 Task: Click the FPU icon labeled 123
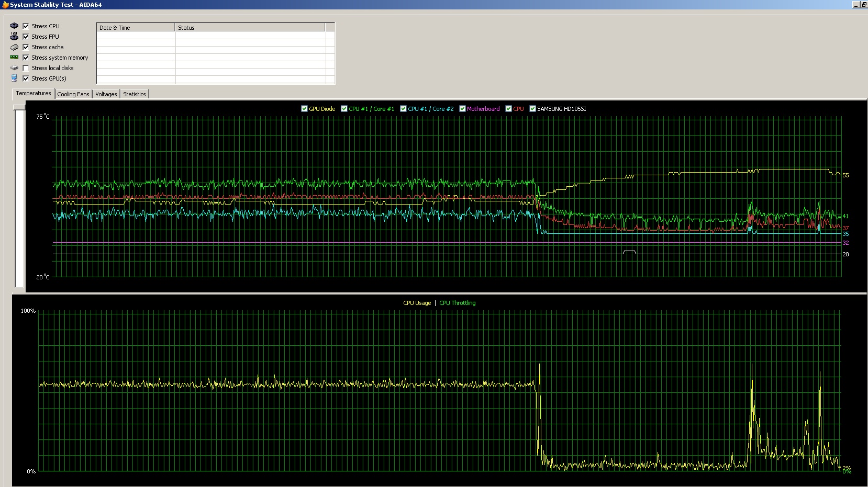point(14,37)
